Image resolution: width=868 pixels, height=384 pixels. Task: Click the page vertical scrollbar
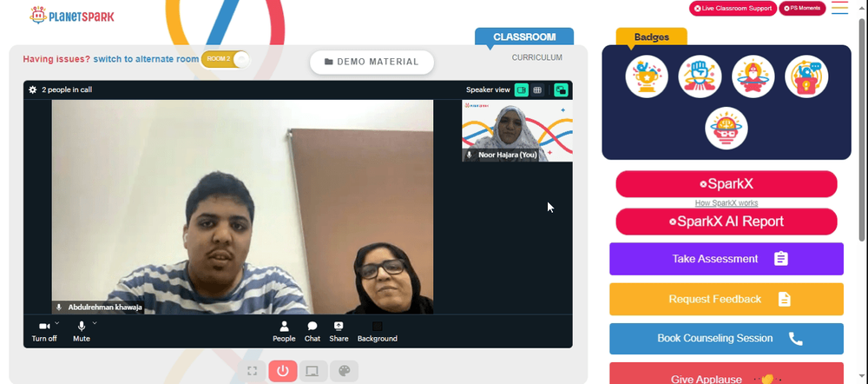click(x=861, y=130)
